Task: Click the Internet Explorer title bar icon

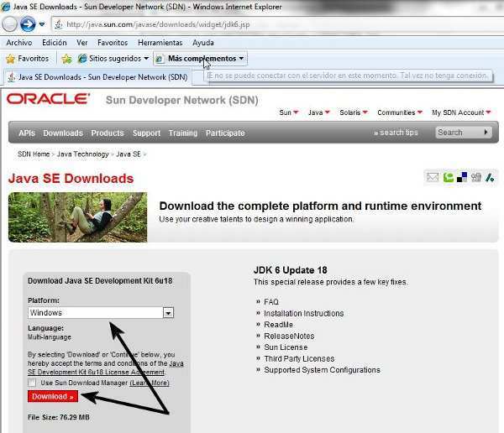Action: click(6, 7)
